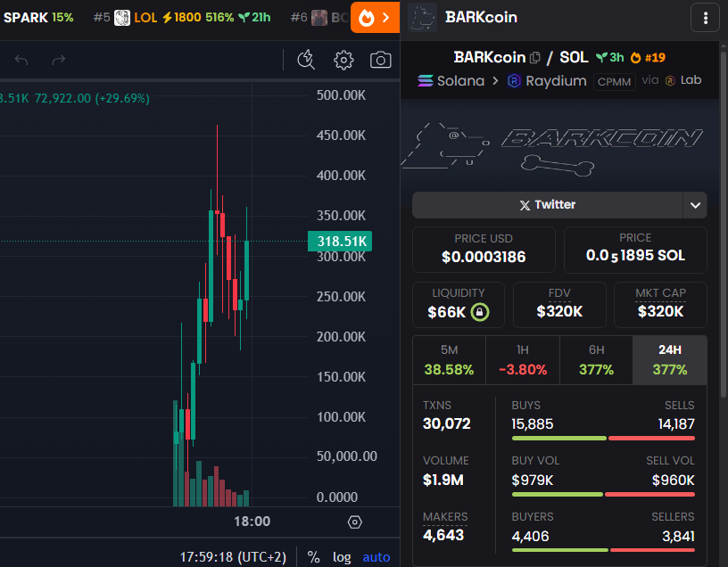
Task: Click the buyers versus sellers ratio bar
Action: (603, 550)
